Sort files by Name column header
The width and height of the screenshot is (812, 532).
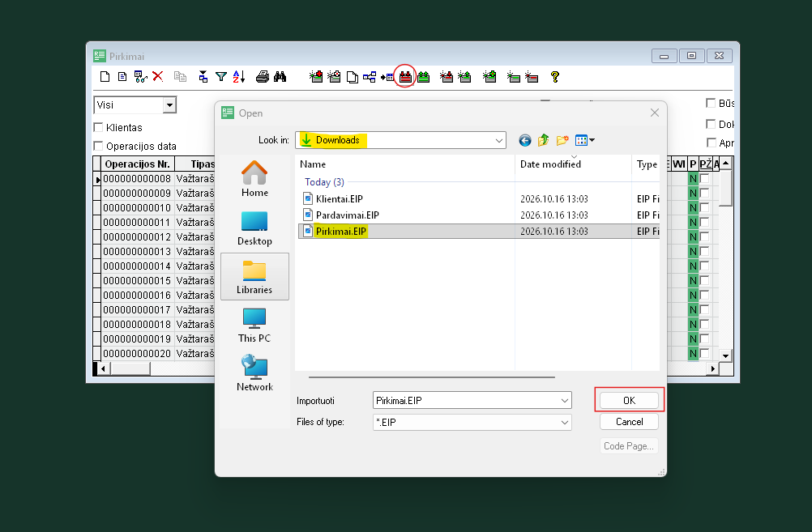405,164
